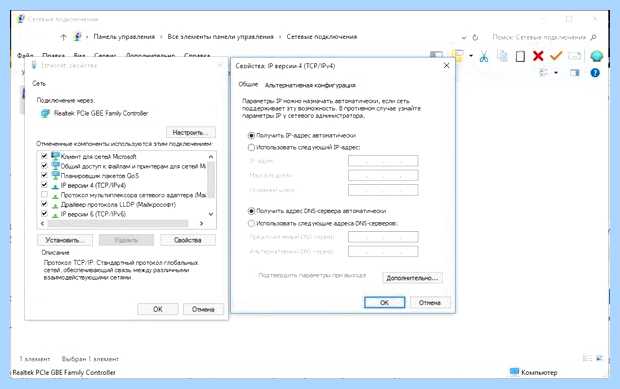Expand the chevron after Панель управления breadcrumb
620x389 pixels.
[161, 37]
